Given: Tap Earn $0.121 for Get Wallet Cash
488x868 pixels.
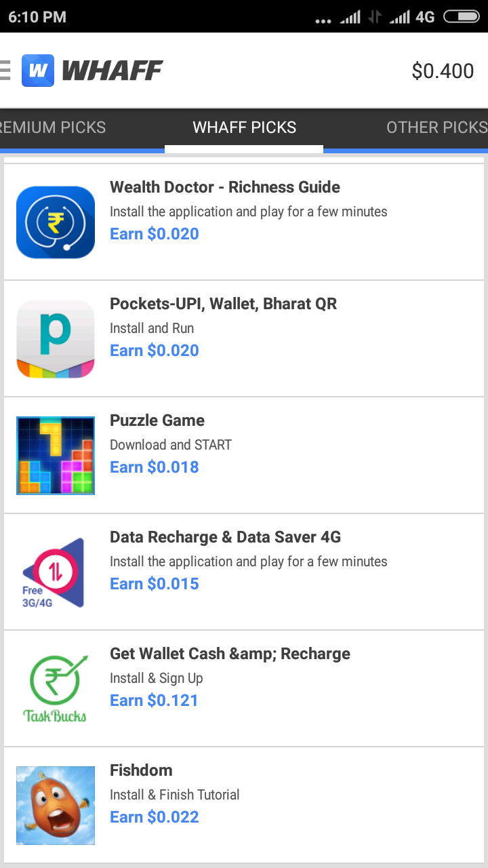Looking at the screenshot, I should tap(154, 701).
